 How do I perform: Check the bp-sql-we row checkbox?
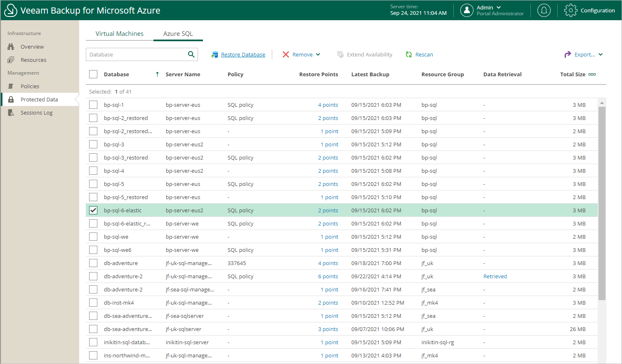pyautogui.click(x=93, y=237)
